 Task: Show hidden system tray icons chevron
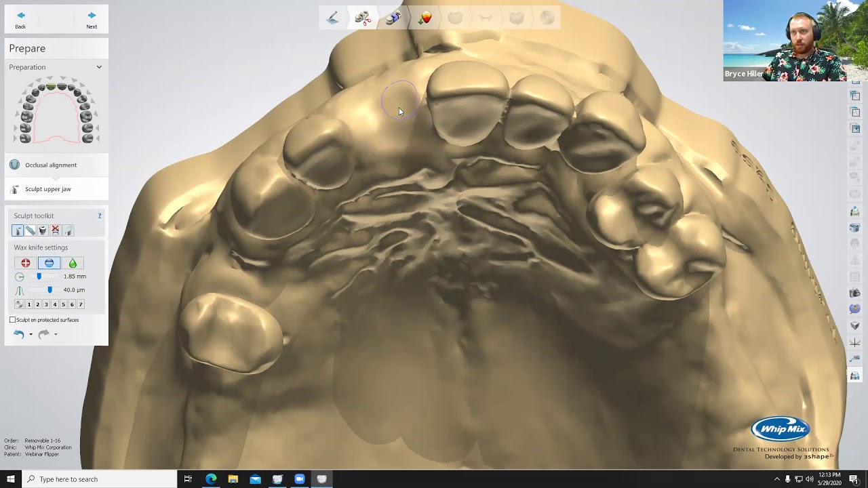pos(776,479)
